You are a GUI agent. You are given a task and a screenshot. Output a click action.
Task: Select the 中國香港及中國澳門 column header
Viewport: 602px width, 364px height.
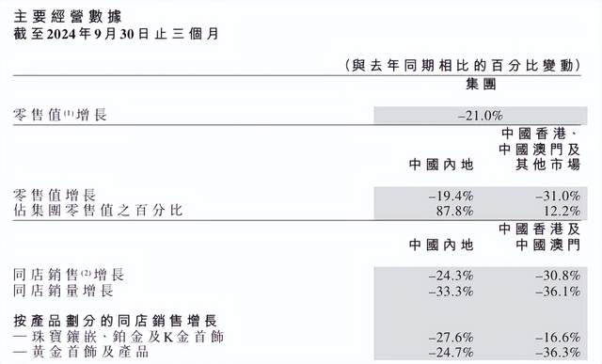[x=539, y=237]
